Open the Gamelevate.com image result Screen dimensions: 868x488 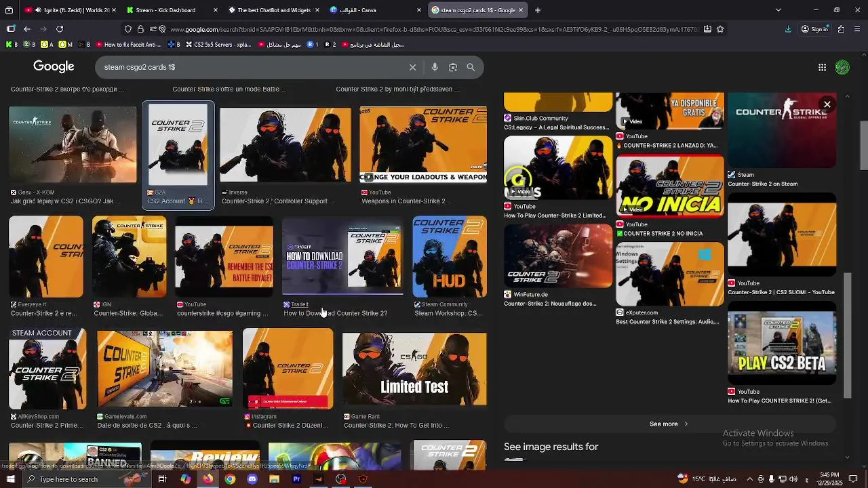pos(165,369)
